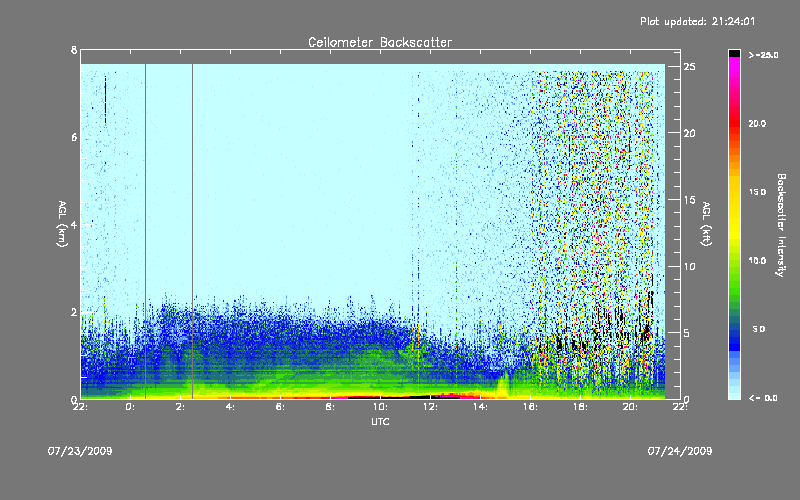Click the '16:' time axis label
The image size is (800, 500).
coord(531,407)
